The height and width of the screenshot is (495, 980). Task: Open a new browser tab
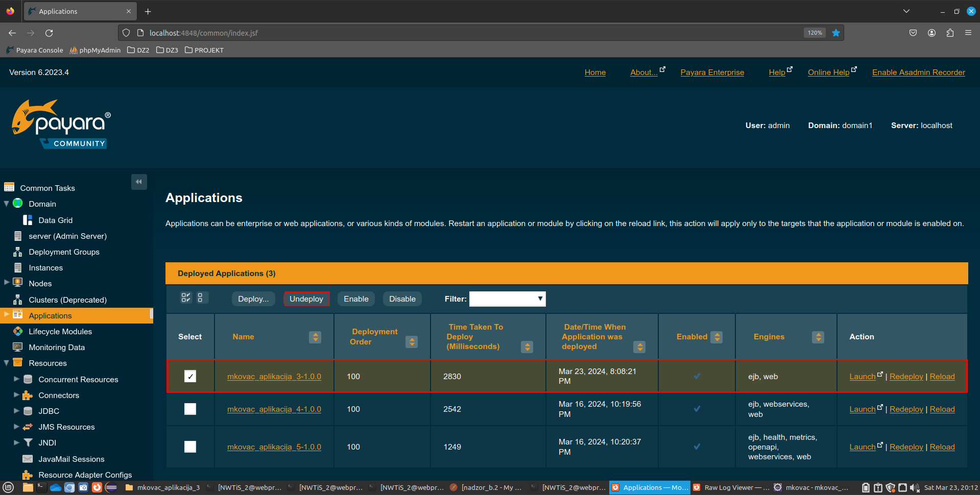click(x=148, y=11)
